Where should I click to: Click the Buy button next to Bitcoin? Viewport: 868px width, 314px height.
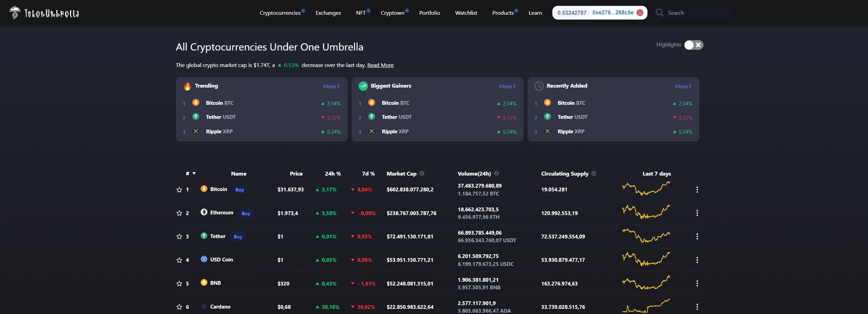tap(239, 190)
